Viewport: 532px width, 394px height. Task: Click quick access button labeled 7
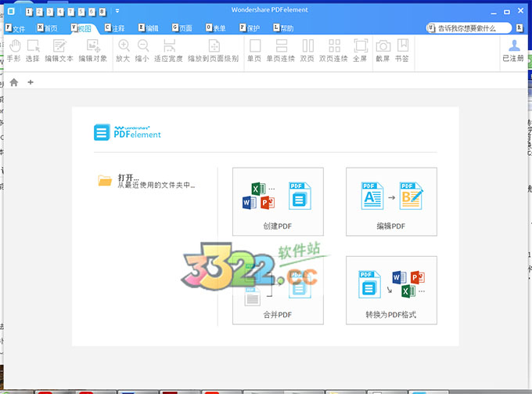coord(70,13)
